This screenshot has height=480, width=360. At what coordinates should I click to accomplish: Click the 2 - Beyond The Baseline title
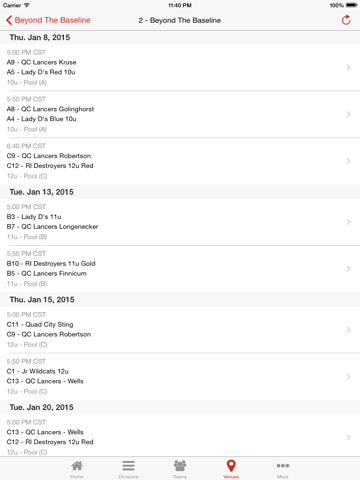coord(180,20)
